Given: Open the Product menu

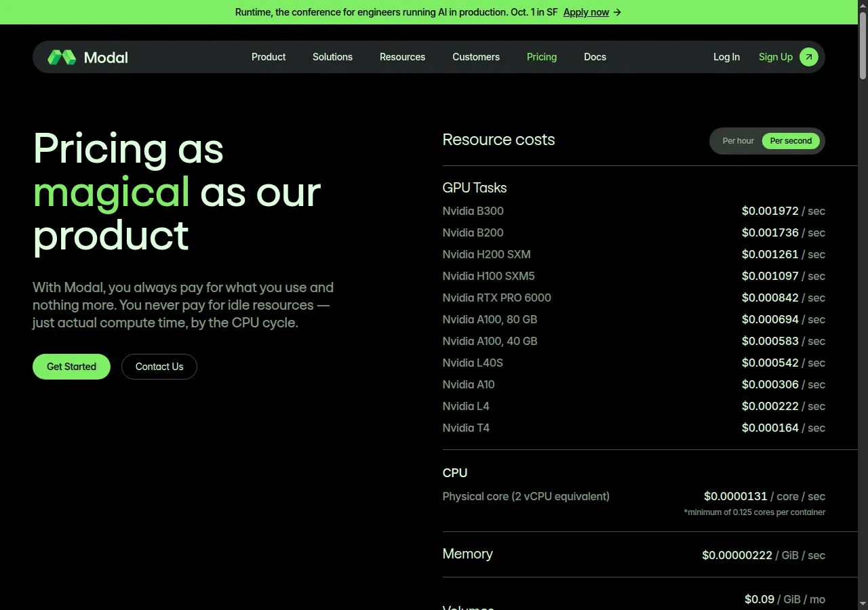Looking at the screenshot, I should [269, 57].
